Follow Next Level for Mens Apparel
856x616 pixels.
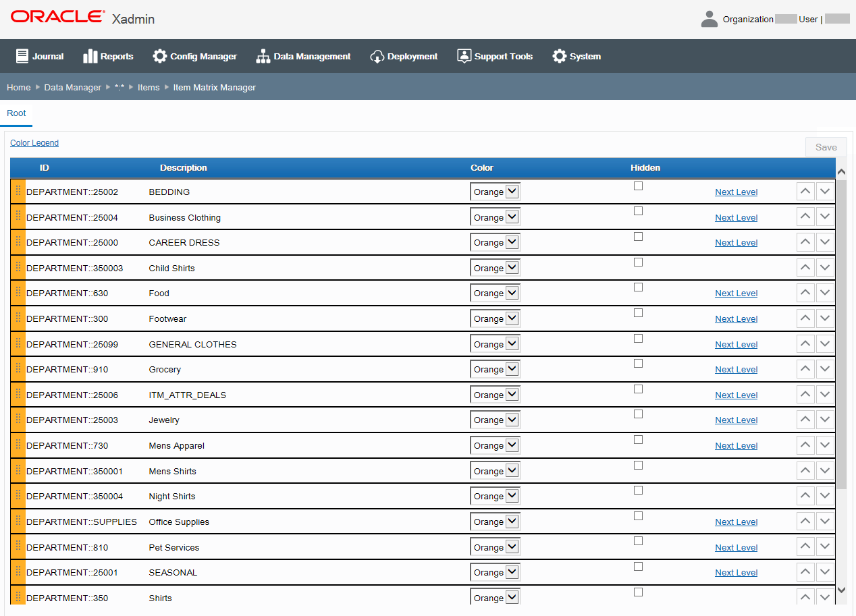[x=736, y=445]
